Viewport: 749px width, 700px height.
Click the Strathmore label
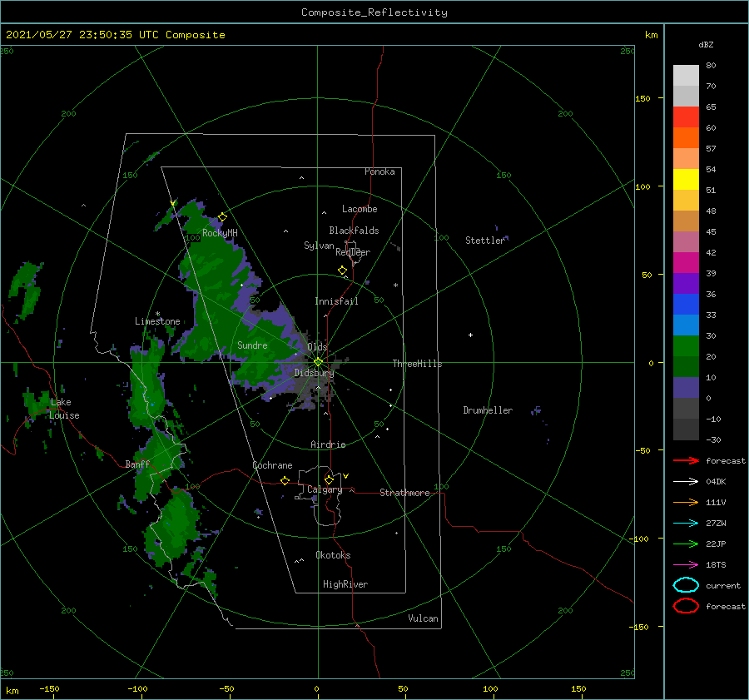pos(404,493)
